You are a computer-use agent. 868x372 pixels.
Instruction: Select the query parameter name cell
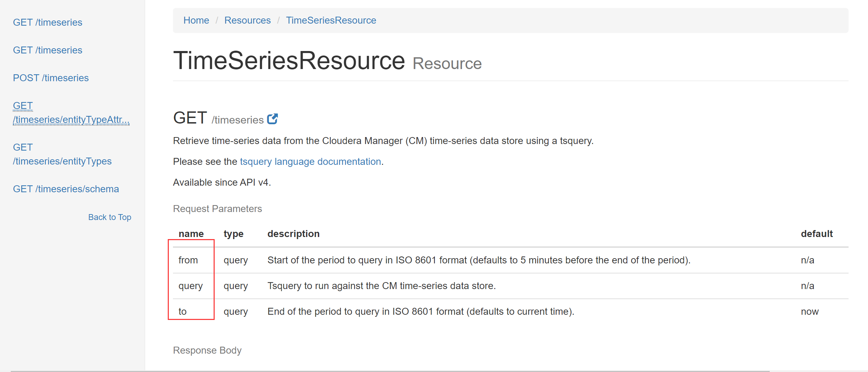tap(190, 286)
